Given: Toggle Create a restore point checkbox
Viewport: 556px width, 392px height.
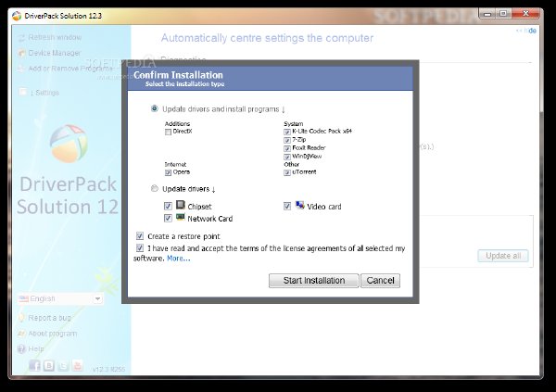Looking at the screenshot, I should pos(140,236).
